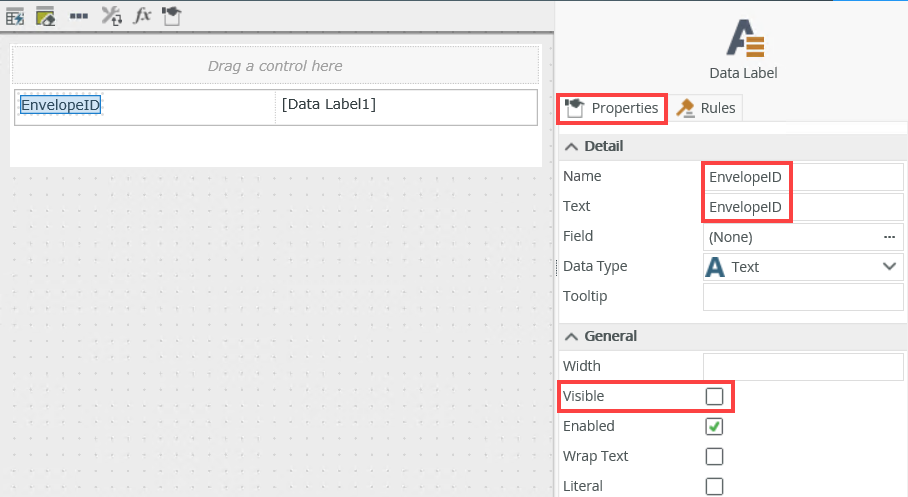Collapse the General section
The height and width of the screenshot is (497, 908).
(572, 336)
